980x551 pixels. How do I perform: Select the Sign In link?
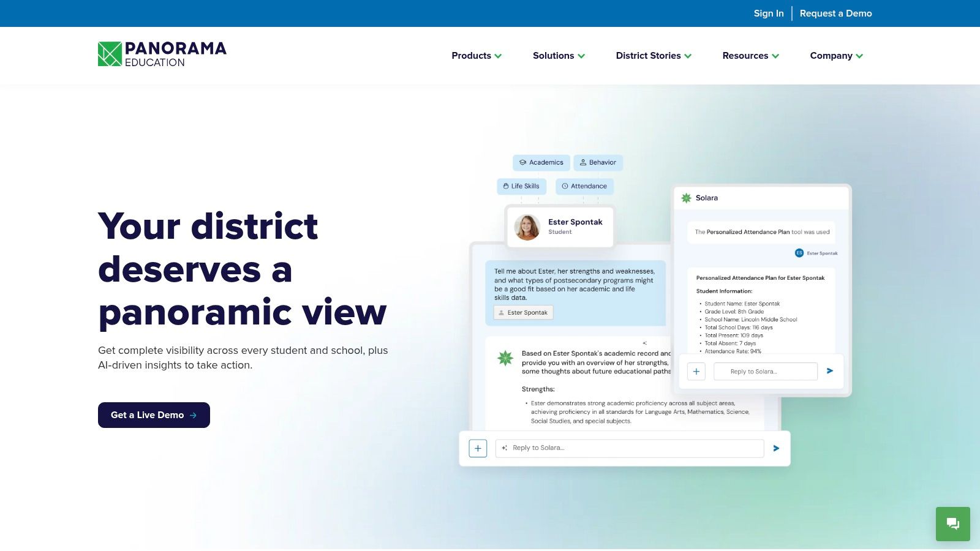coord(768,13)
